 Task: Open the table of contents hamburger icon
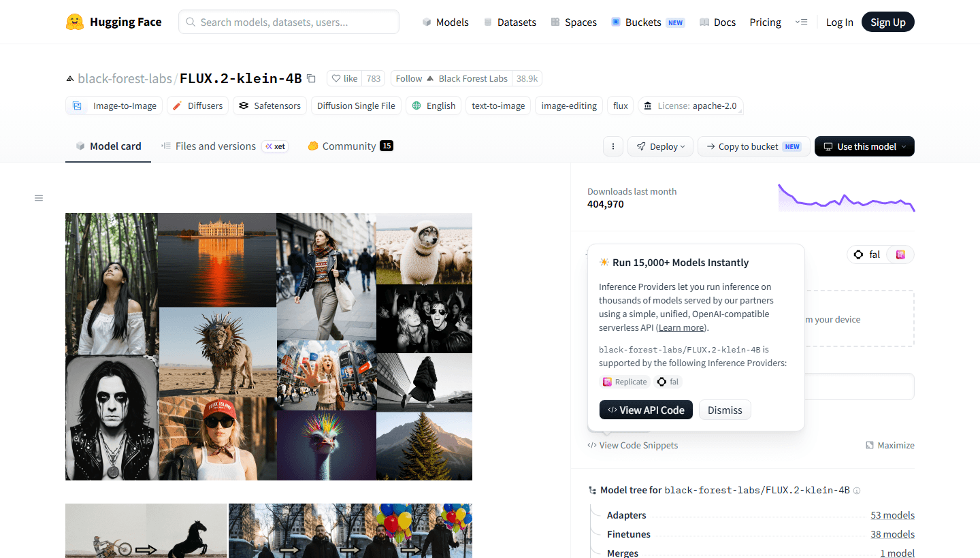tap(39, 198)
